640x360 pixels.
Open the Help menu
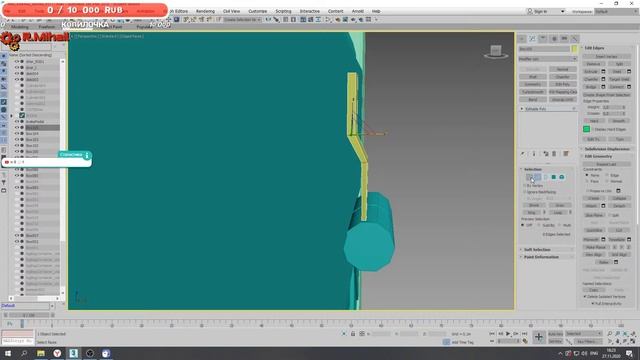(376, 11)
